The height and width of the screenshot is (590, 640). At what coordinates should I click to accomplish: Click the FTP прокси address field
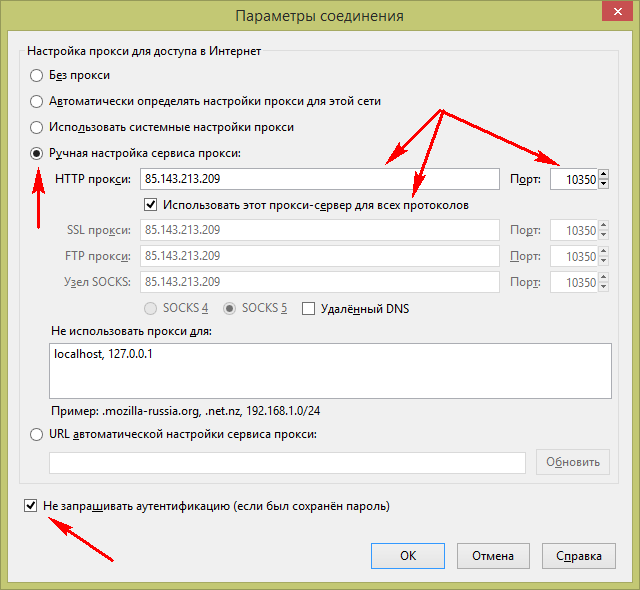coord(320,256)
